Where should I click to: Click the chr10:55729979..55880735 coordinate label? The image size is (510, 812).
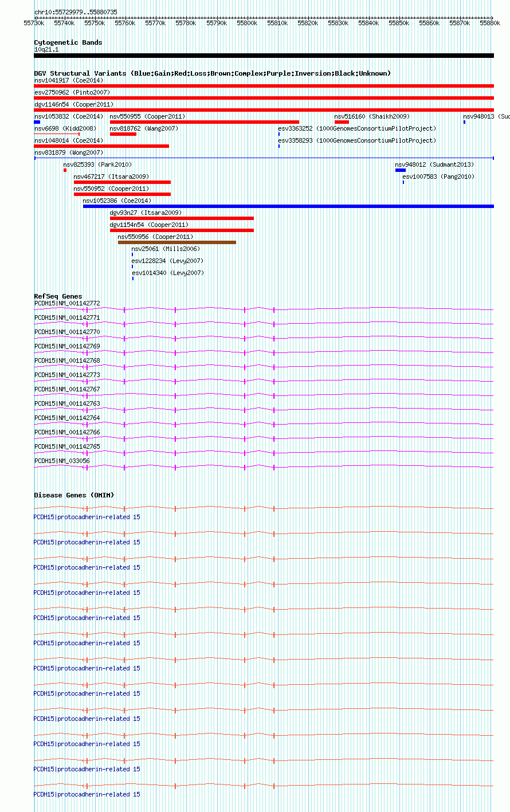coord(76,12)
